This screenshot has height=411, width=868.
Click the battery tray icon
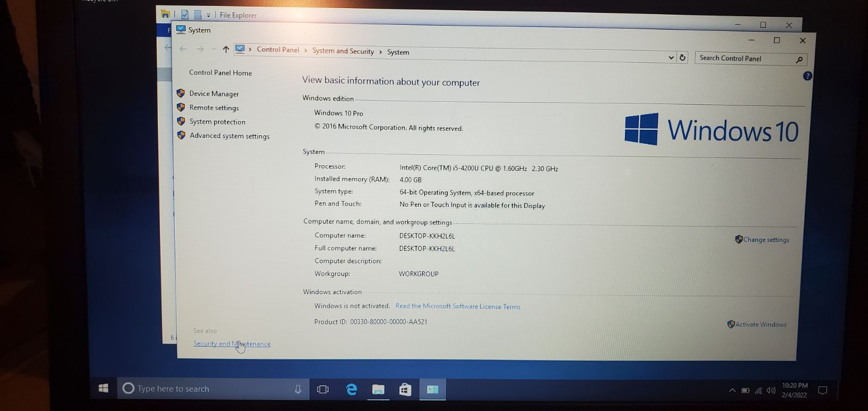coord(745,390)
